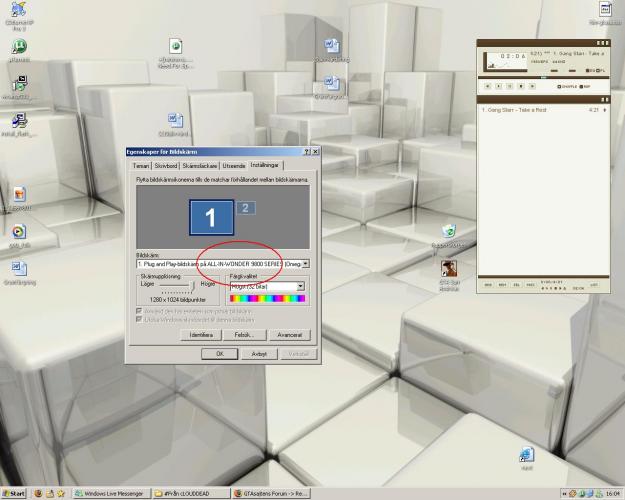Open the Färgkvalitet color quality dropdown
The image size is (625, 500).
point(300,286)
